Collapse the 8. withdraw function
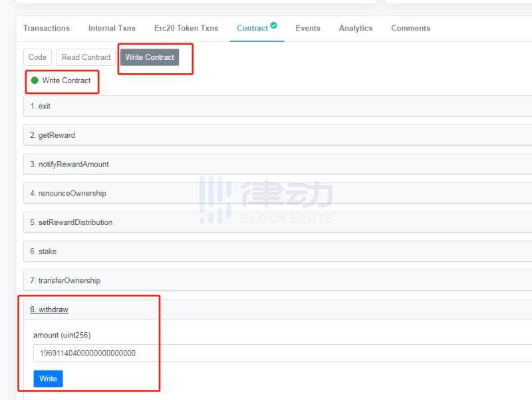532x400 pixels. tap(277, 309)
